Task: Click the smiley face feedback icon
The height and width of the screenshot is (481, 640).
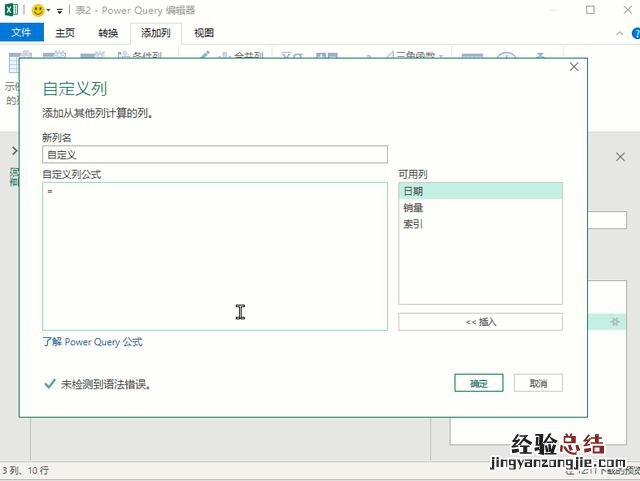Action: [x=38, y=10]
